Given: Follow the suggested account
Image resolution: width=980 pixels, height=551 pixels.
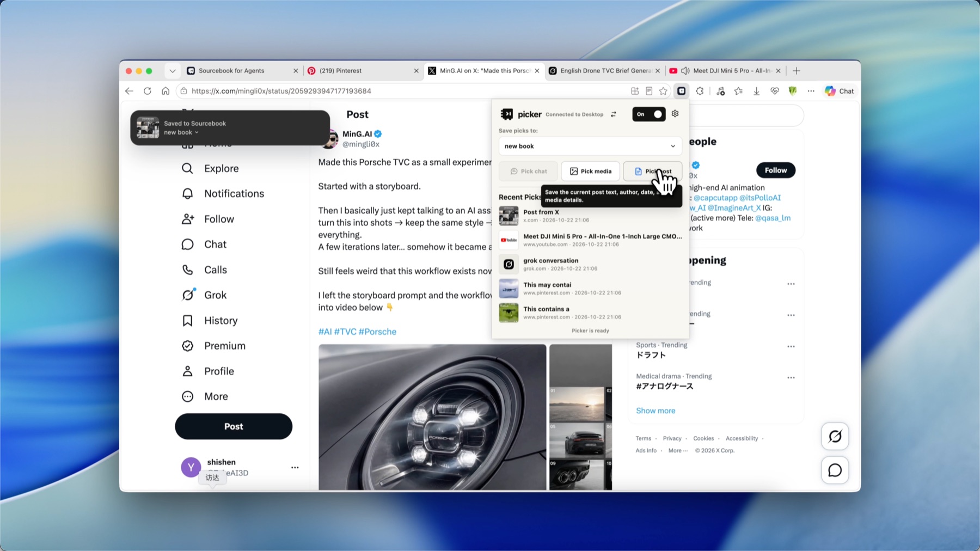Looking at the screenshot, I should pos(776,170).
